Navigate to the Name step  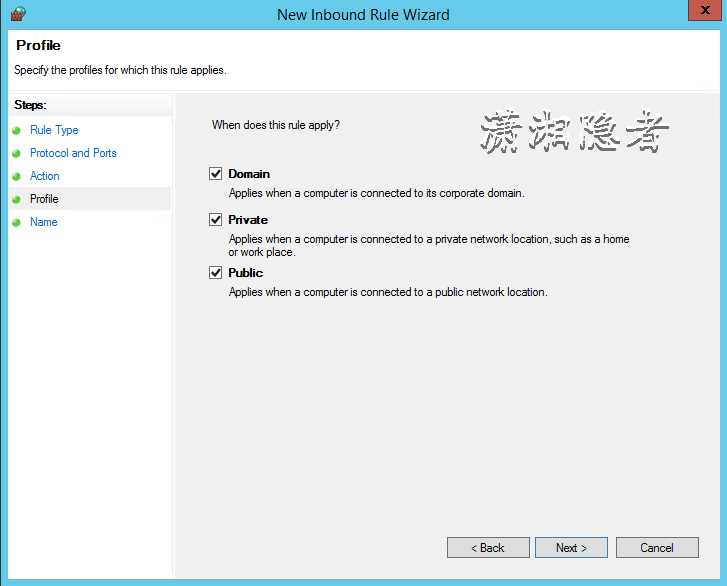[x=44, y=222]
